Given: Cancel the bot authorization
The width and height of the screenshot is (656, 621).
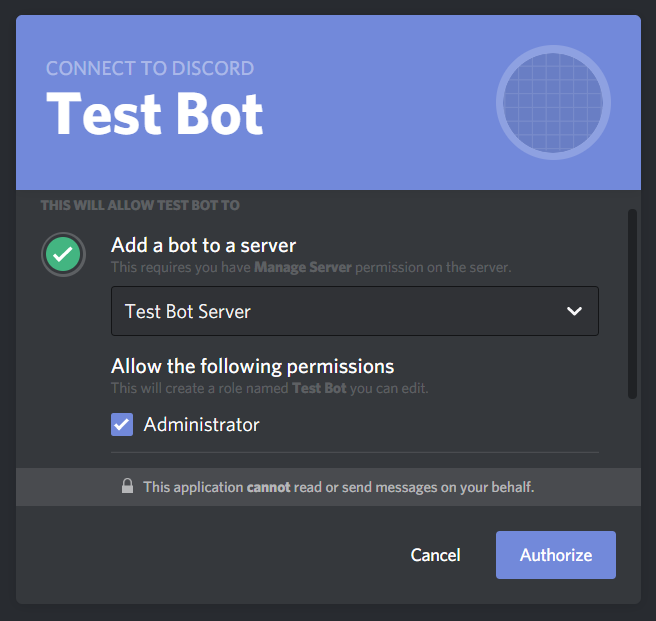Looking at the screenshot, I should coord(435,555).
